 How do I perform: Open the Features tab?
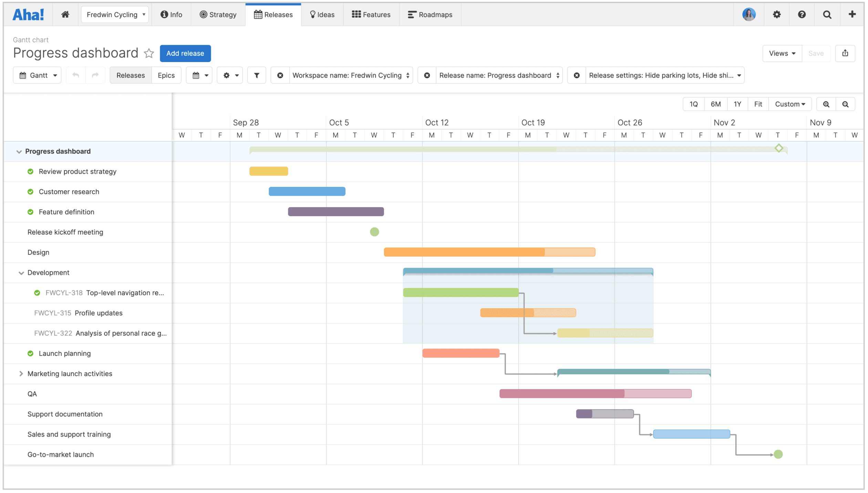pos(371,14)
